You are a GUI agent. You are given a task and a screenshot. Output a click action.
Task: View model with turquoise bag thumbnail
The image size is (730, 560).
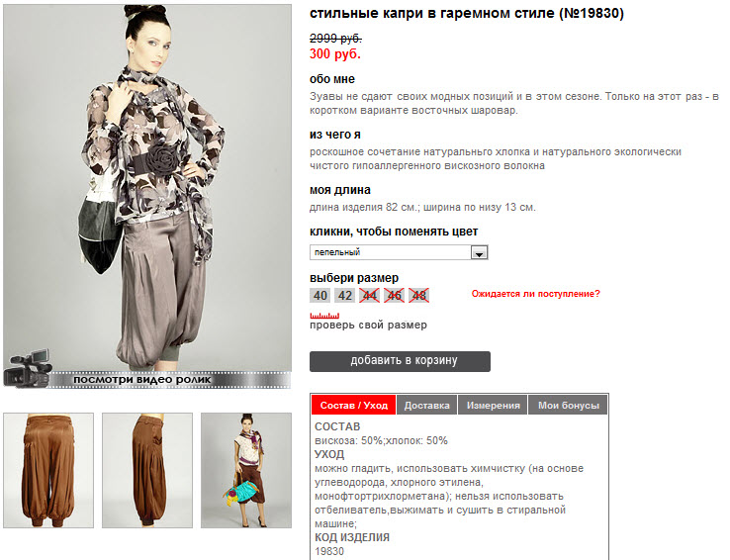(246, 470)
